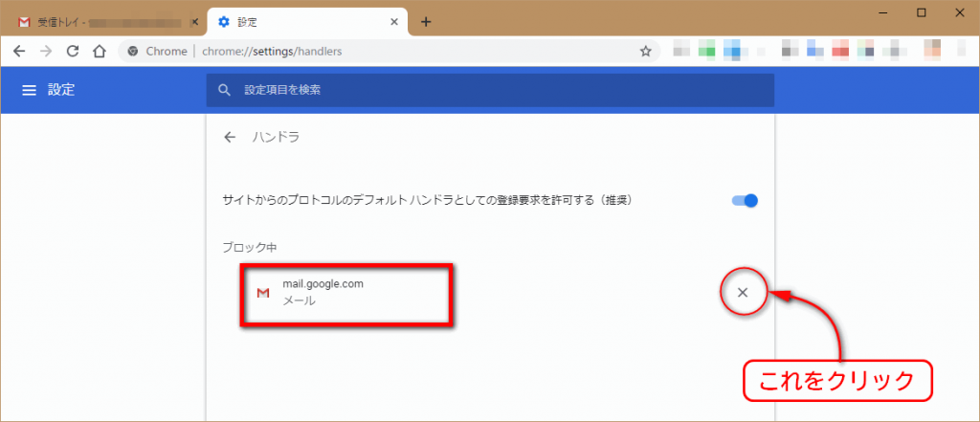Screen dimensions: 980x422
Task: Click the Chrome site info icon
Action: 134,51
